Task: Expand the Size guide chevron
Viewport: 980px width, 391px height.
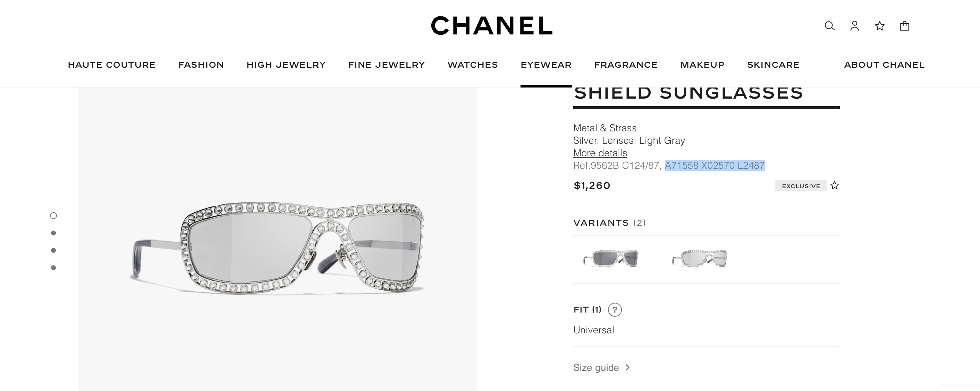Action: 628,367
